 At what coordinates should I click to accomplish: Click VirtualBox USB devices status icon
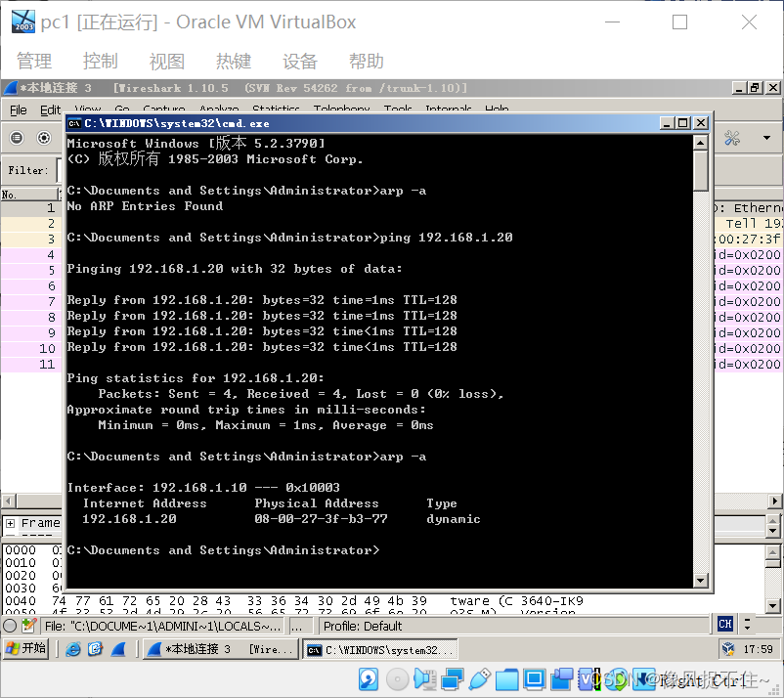coord(480,679)
